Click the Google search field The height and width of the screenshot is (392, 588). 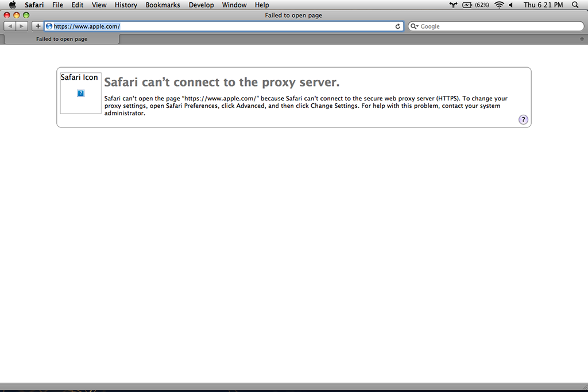[x=496, y=26]
